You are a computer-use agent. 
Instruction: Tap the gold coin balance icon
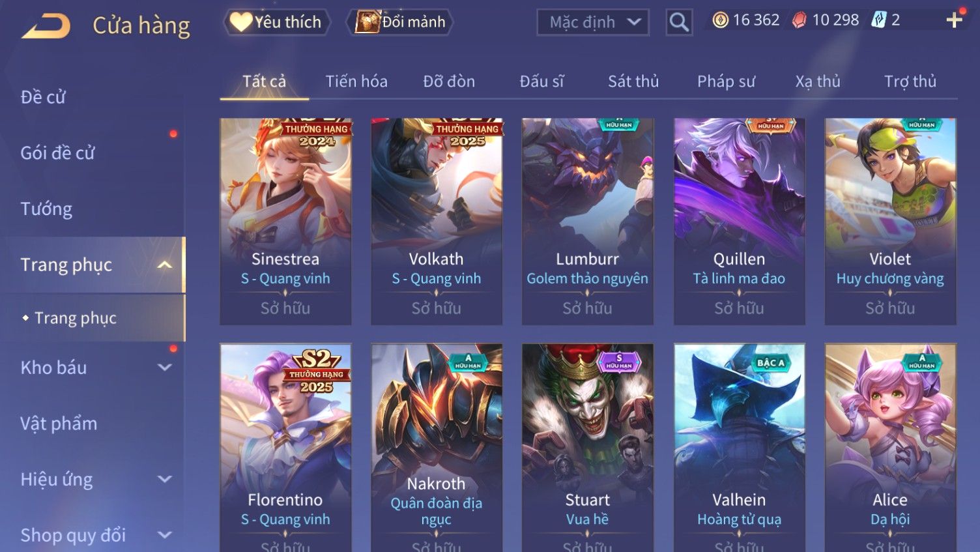720,20
